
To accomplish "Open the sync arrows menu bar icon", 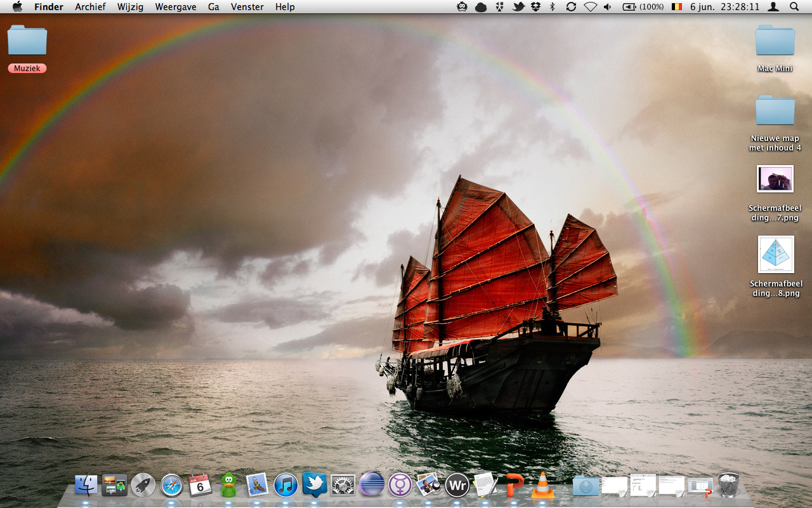I will pyautogui.click(x=571, y=7).
